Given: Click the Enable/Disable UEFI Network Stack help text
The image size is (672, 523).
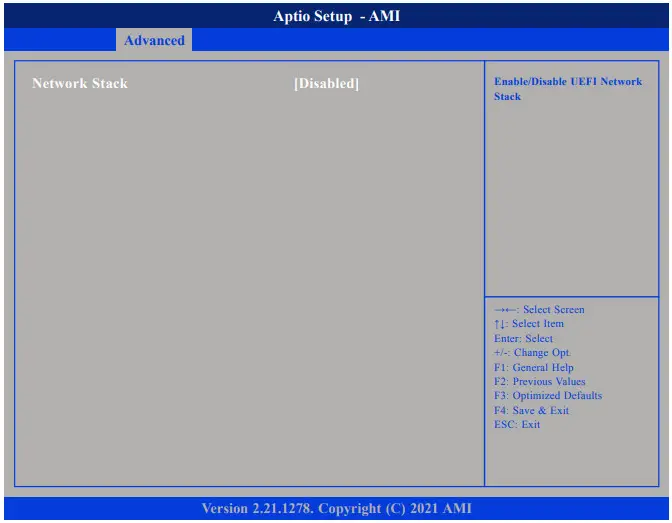Looking at the screenshot, I should pos(568,89).
